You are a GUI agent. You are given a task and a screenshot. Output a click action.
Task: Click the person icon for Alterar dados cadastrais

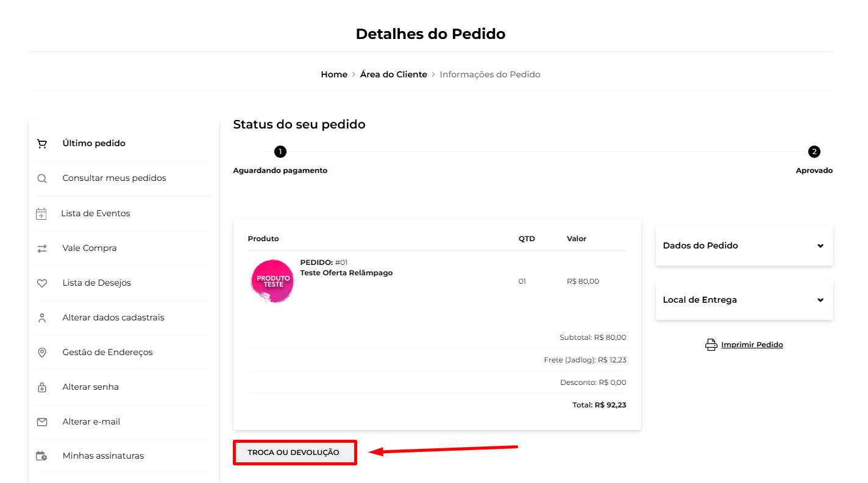click(x=42, y=318)
